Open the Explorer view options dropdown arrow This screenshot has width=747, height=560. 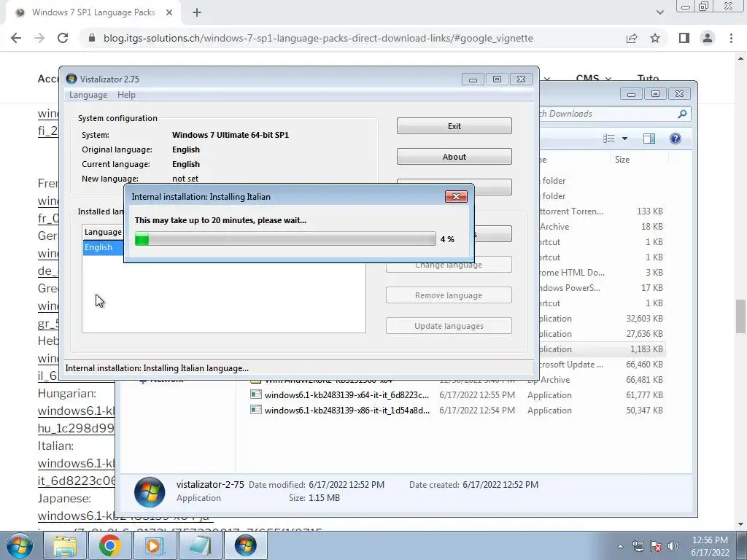[624, 139]
